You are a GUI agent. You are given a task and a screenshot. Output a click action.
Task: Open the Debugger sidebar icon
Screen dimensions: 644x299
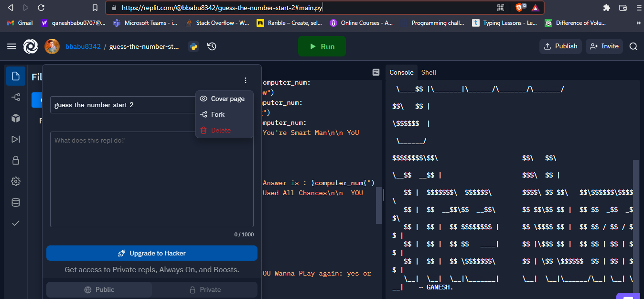(x=16, y=139)
